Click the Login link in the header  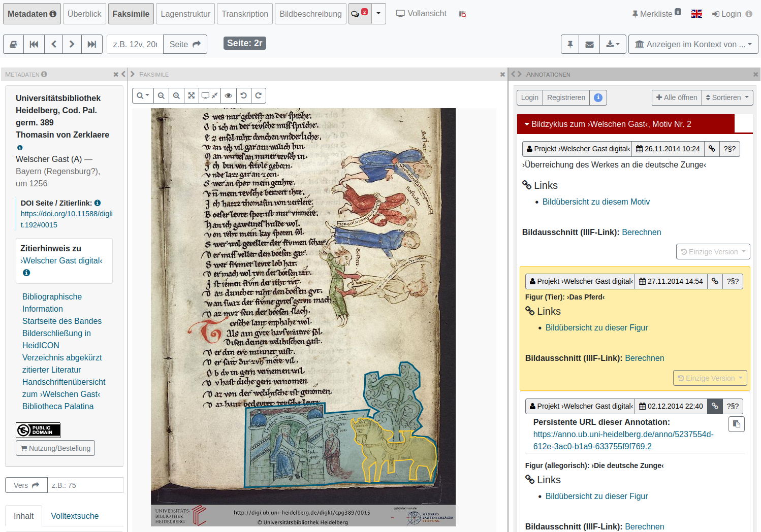coord(726,14)
